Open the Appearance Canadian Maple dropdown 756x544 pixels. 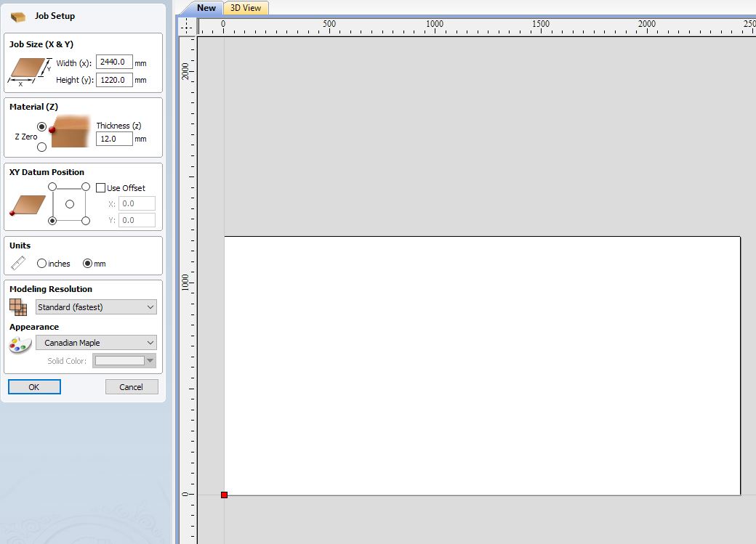pyautogui.click(x=96, y=343)
